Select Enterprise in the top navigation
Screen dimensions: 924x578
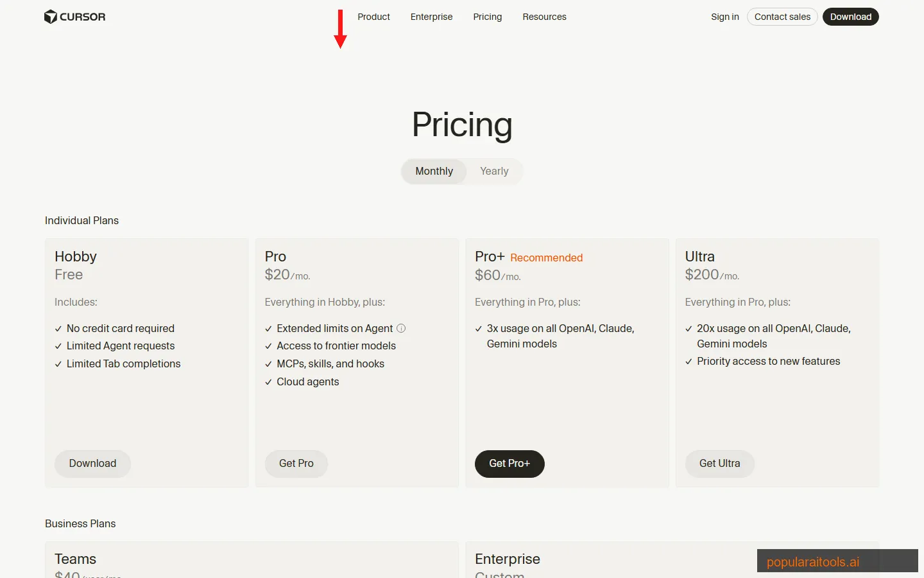click(x=431, y=17)
